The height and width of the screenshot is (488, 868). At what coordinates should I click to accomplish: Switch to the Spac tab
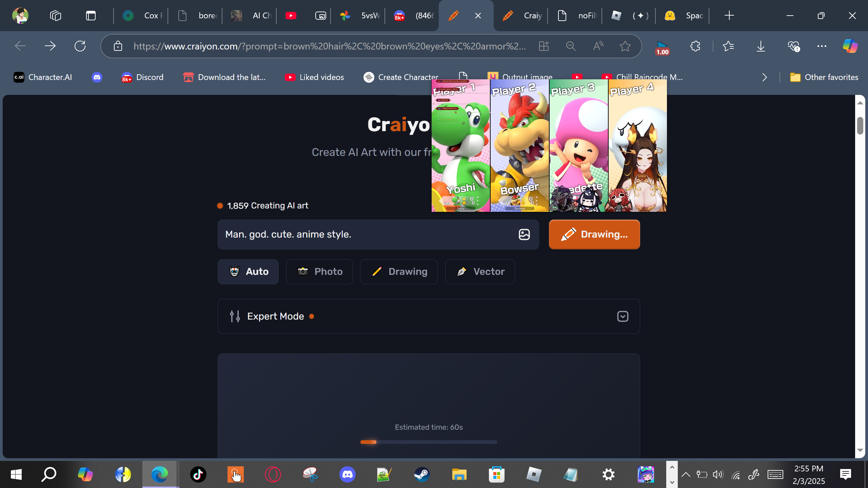pos(682,16)
